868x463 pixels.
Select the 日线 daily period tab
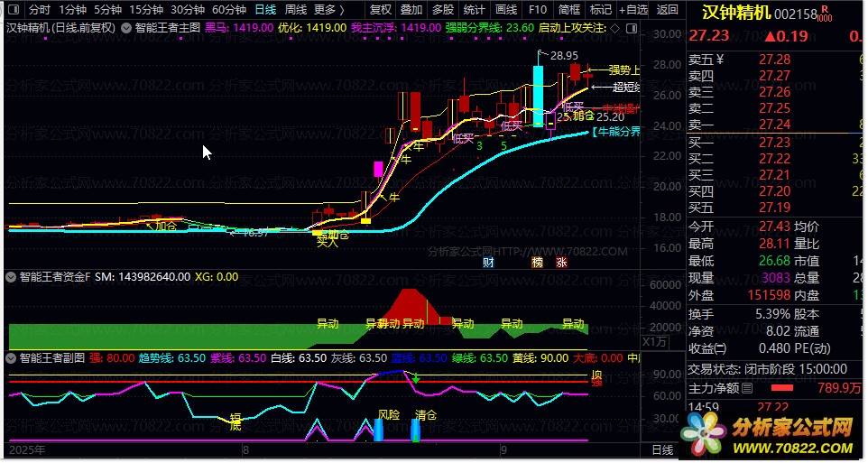pyautogui.click(x=265, y=9)
